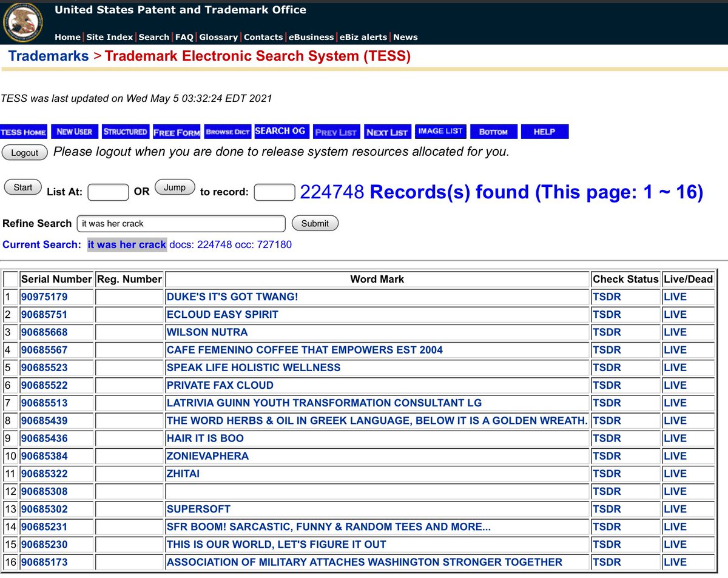Switch to Image List view
Viewport: 728px width, 578px height.
(440, 132)
